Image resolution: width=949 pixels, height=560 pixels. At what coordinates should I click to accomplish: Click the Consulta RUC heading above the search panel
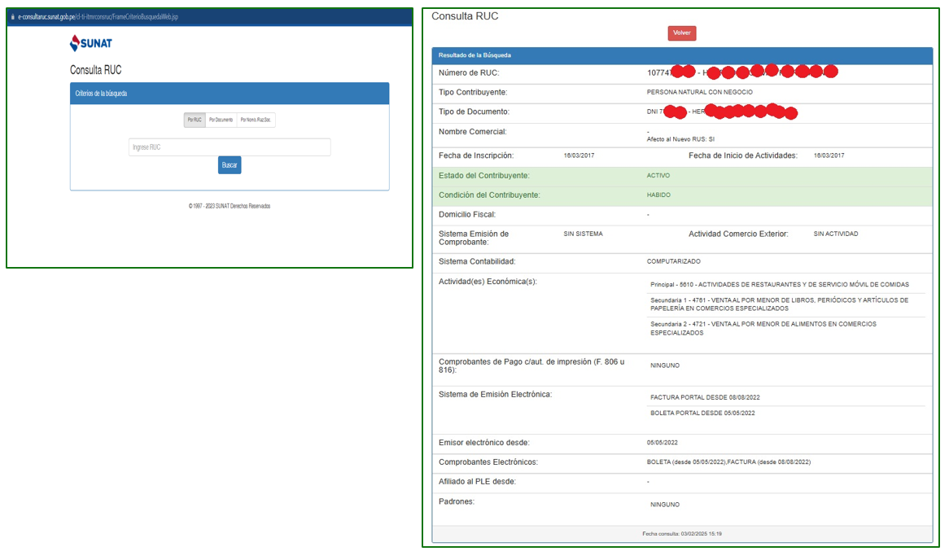[x=95, y=70]
